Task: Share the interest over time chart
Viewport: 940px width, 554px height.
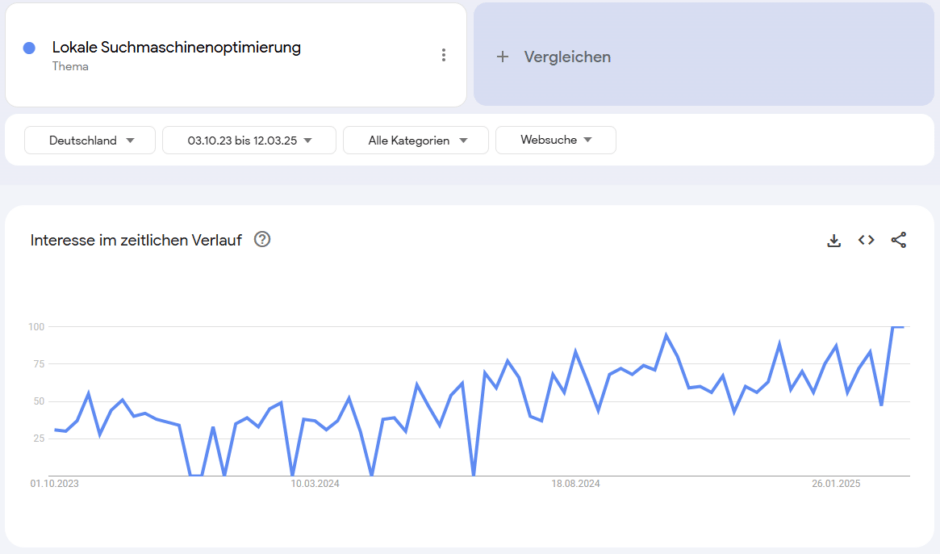Action: click(x=899, y=240)
